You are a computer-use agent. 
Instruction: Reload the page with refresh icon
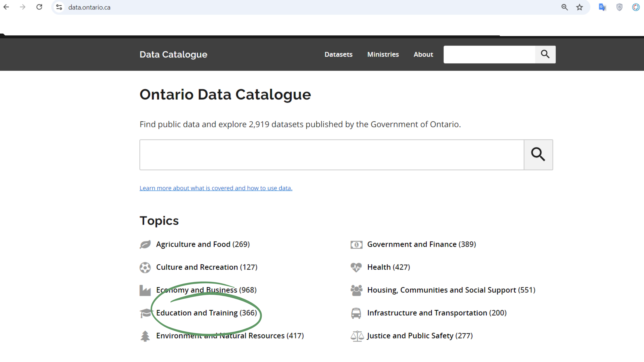(39, 7)
